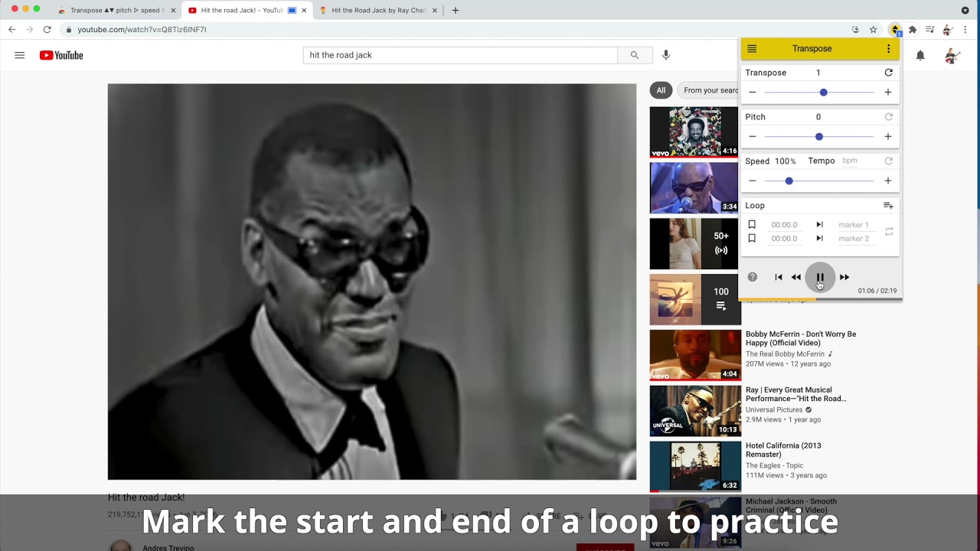Increase transpose with the plus button
Screen dimensions: 980x551
click(x=888, y=92)
